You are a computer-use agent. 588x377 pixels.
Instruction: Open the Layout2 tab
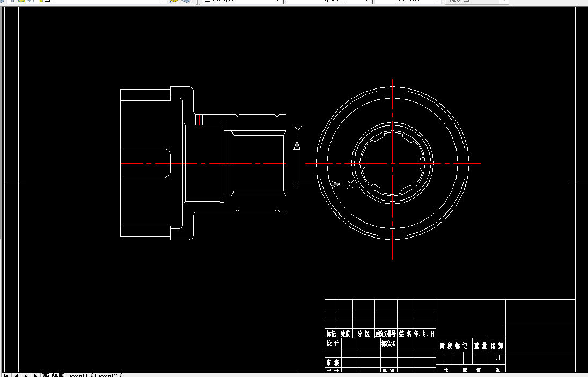point(106,375)
